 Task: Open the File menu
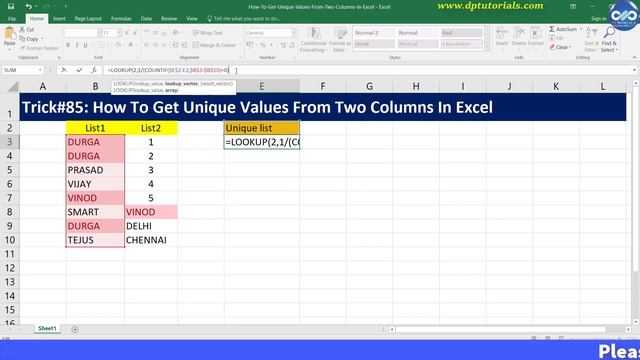(12, 18)
